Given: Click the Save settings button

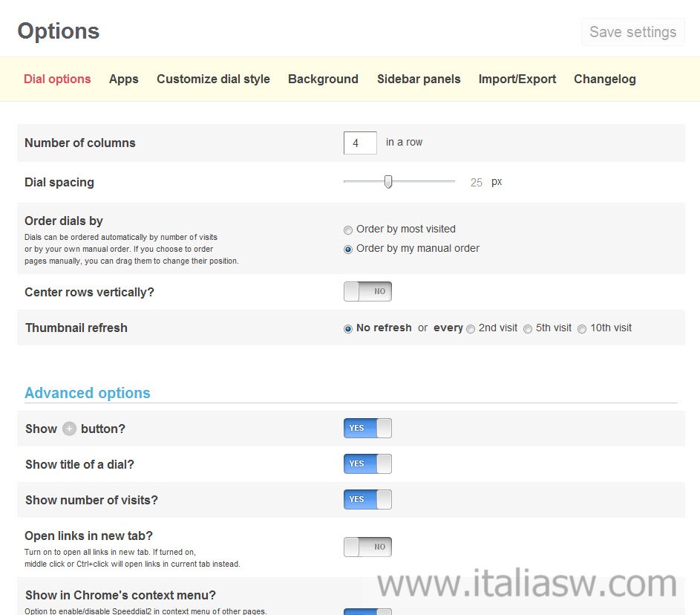Looking at the screenshot, I should pos(632,32).
